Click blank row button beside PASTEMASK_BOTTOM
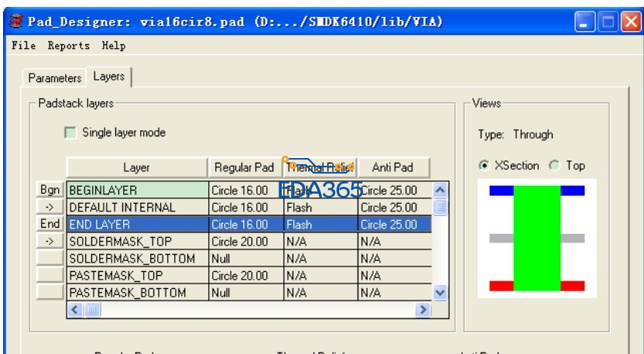The height and width of the screenshot is (354, 644). (50, 292)
